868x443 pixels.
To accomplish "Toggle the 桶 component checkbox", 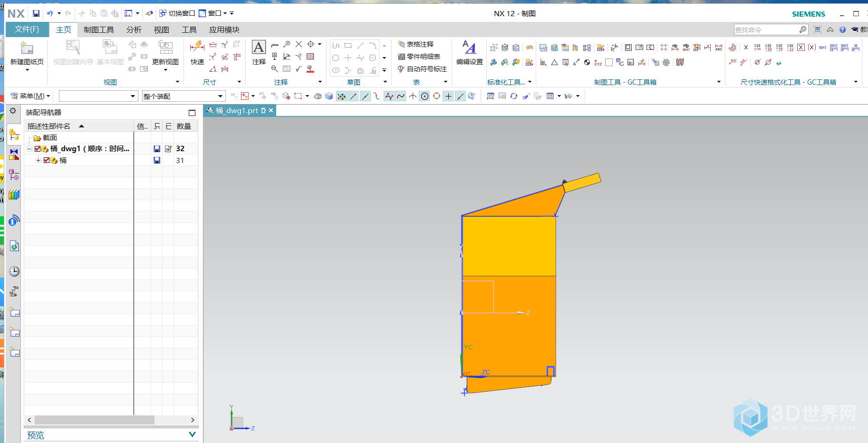I will click(47, 160).
